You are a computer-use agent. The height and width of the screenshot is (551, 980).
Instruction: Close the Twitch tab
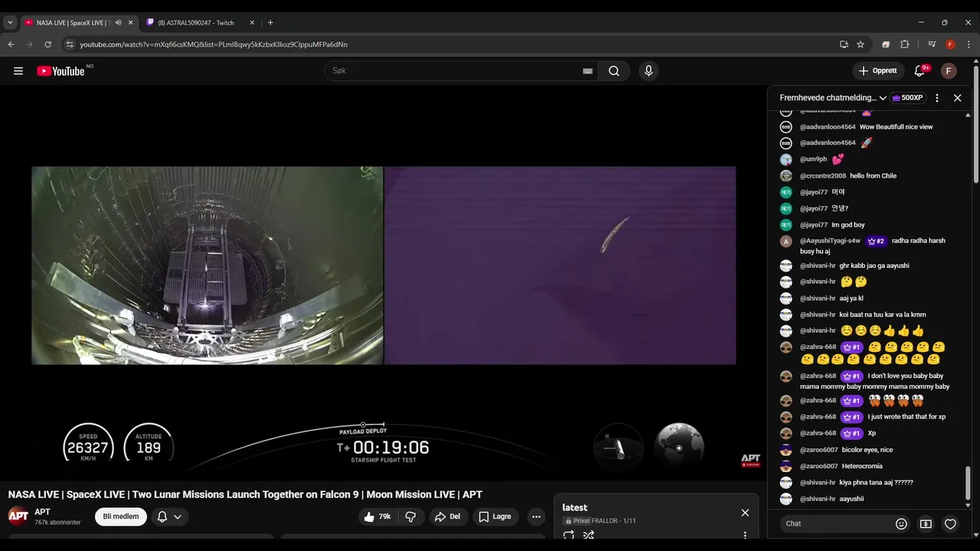(x=252, y=23)
